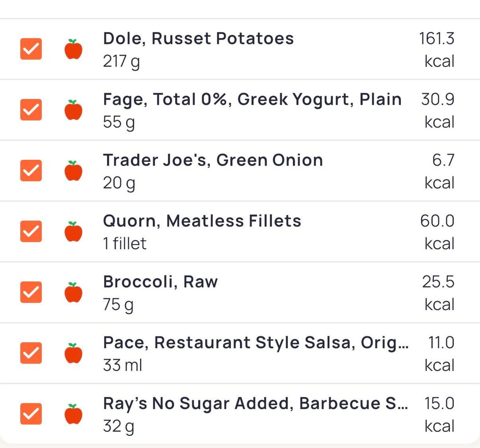The width and height of the screenshot is (480, 448).
Task: Click apple icon beside Quorn Meatless Fillets
Action: point(73,232)
